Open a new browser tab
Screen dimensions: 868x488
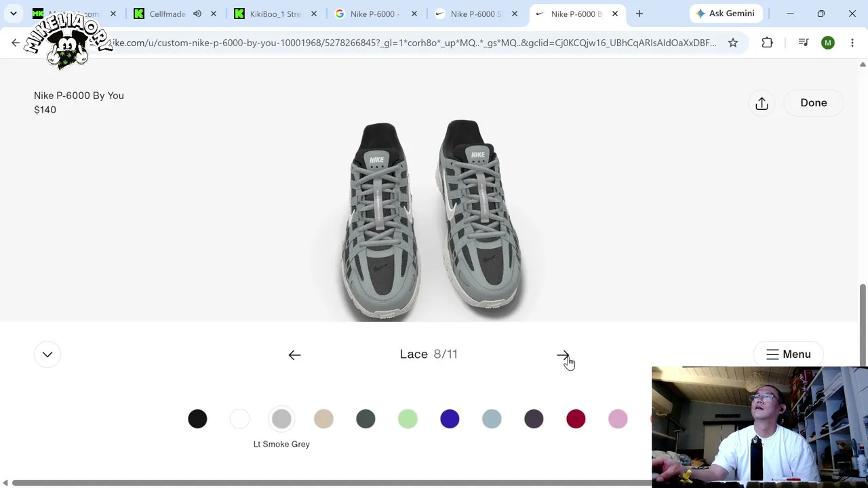(639, 14)
